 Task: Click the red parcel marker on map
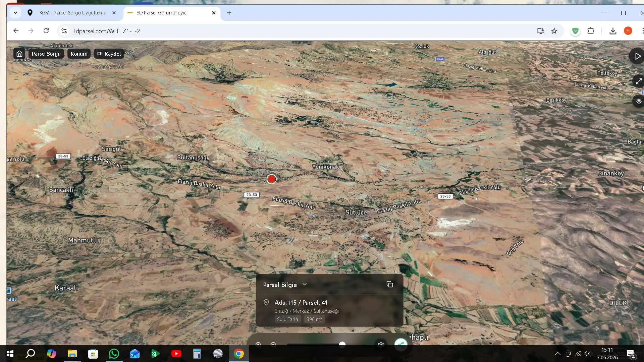click(272, 179)
